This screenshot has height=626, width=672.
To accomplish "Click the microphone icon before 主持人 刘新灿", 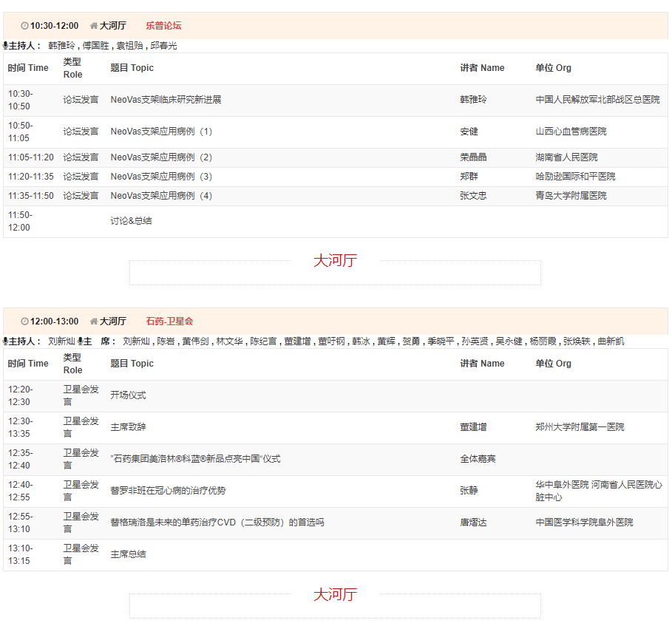I will [x=6, y=341].
